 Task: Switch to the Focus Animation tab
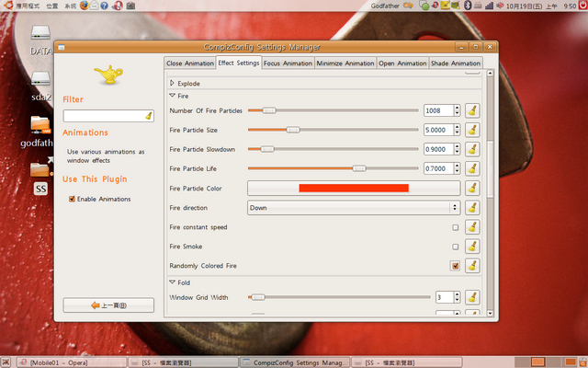click(288, 63)
